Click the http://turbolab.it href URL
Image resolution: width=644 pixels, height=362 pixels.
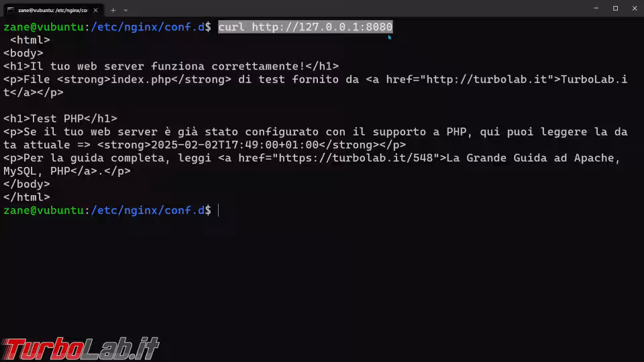pos(486,79)
